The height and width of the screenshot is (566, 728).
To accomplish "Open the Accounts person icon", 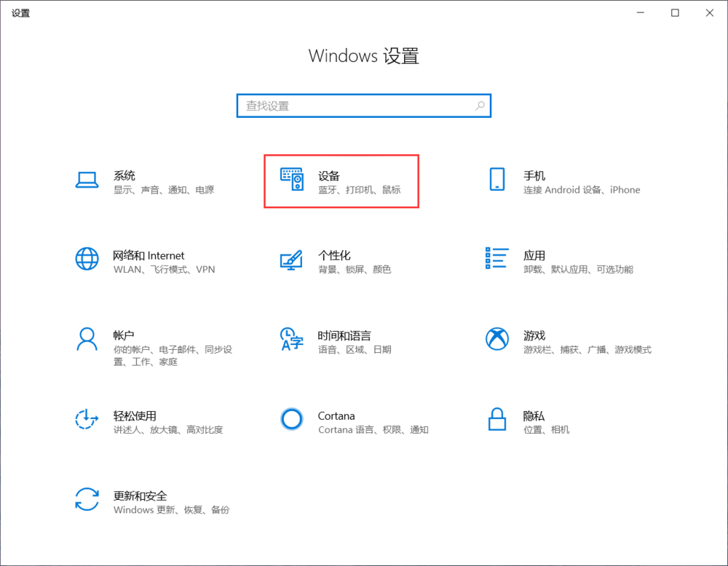I will 87,338.
